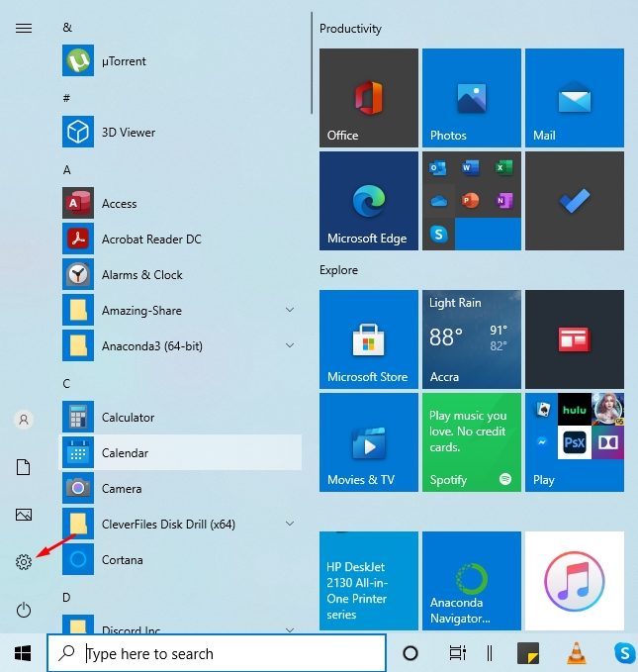The height and width of the screenshot is (672, 638).
Task: Click the Windows Start button
Action: point(23,653)
